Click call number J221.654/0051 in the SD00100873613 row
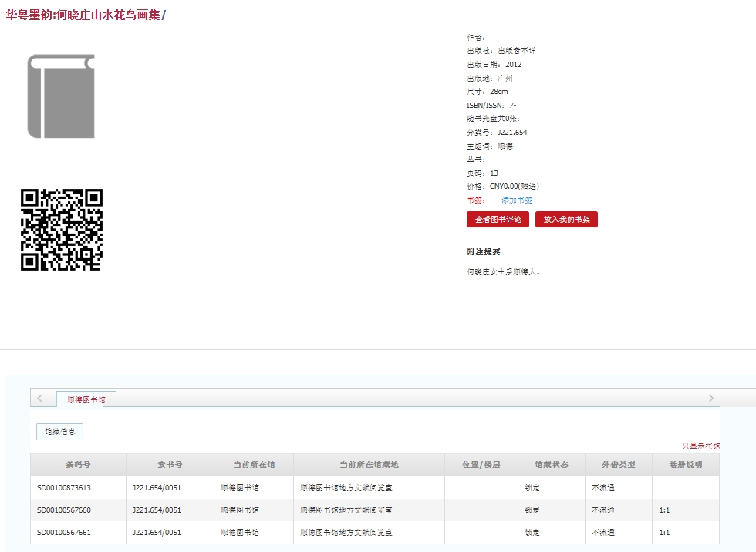 157,488
